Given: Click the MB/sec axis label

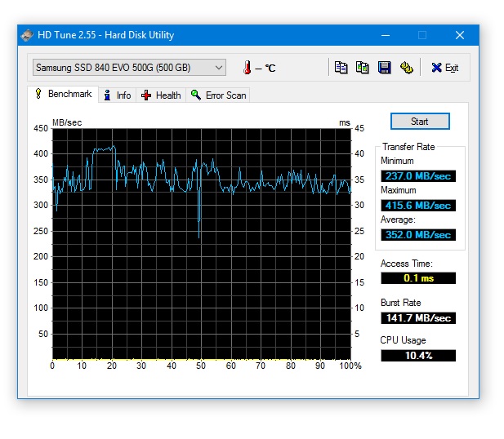Looking at the screenshot, I should coord(67,122).
